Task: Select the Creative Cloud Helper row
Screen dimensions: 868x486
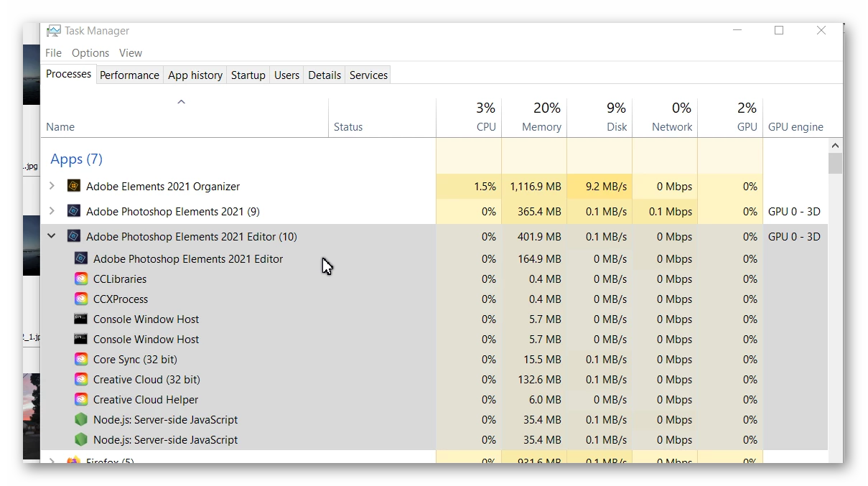Action: coord(434,399)
